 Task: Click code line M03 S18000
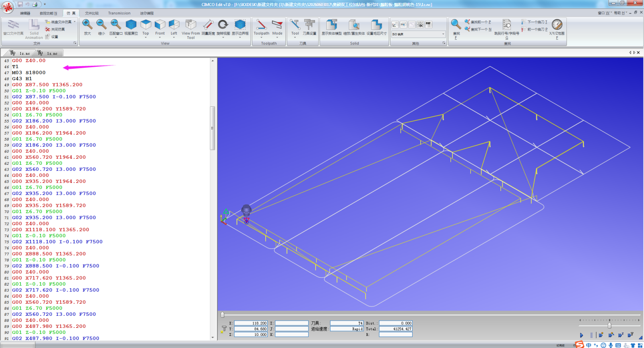pyautogui.click(x=29, y=72)
